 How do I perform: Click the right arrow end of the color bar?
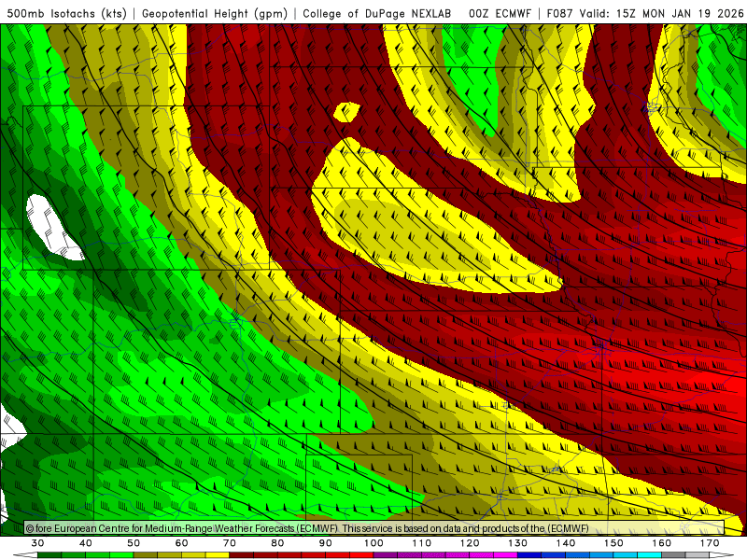click(722, 555)
